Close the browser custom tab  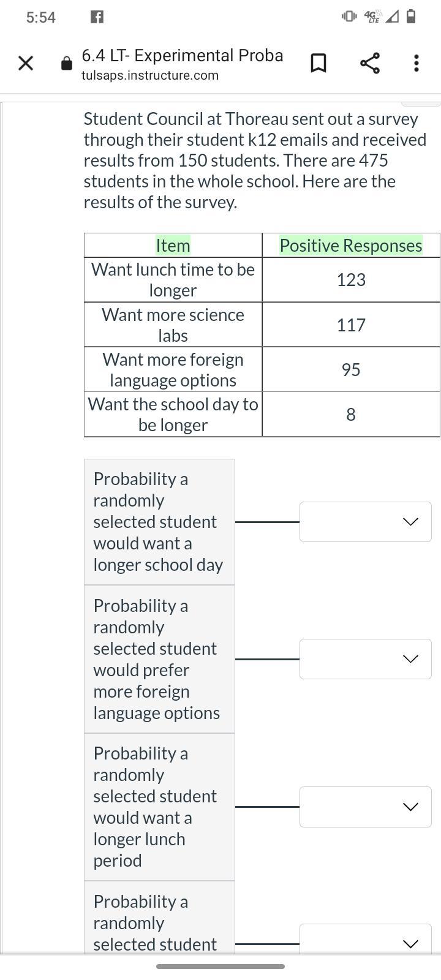point(25,63)
